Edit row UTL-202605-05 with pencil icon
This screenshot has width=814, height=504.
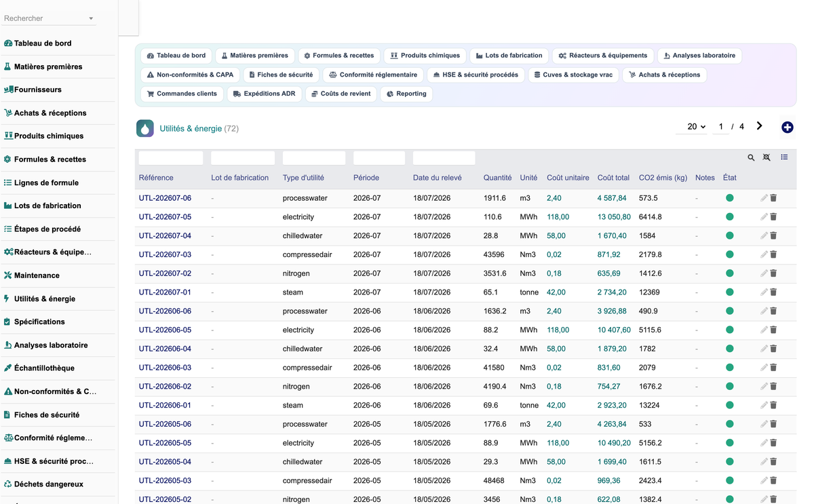point(764,443)
